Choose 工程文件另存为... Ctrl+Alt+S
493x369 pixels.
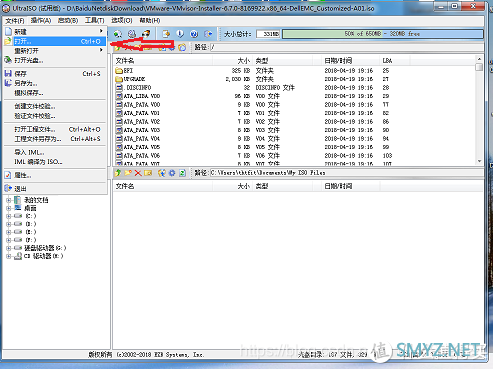(x=55, y=139)
